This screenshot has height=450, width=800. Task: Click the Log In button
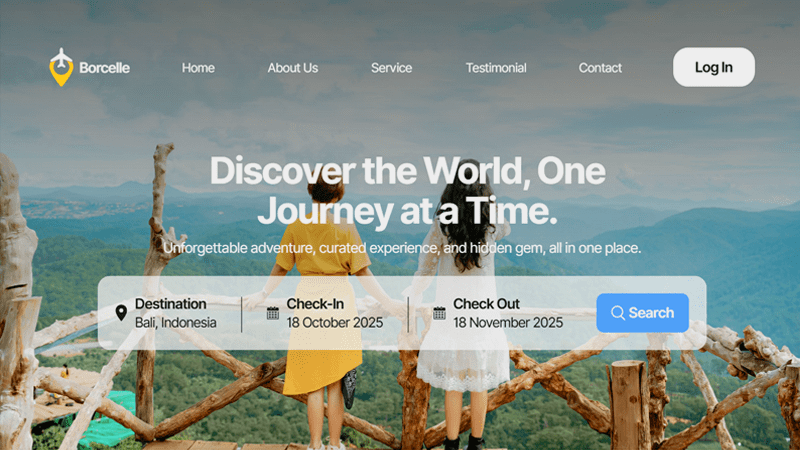pyautogui.click(x=714, y=67)
